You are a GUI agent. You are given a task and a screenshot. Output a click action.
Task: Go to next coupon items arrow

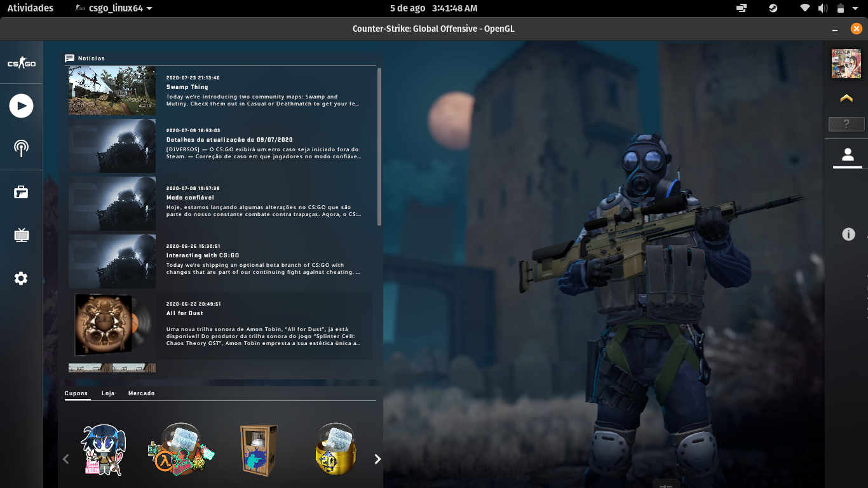pyautogui.click(x=377, y=459)
